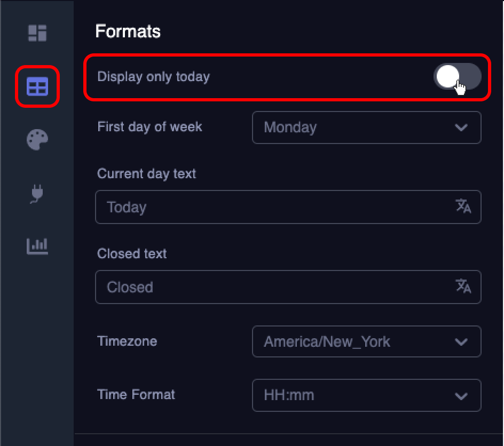The image size is (504, 446).
Task: Toggle the Display only today switch
Action: point(457,77)
